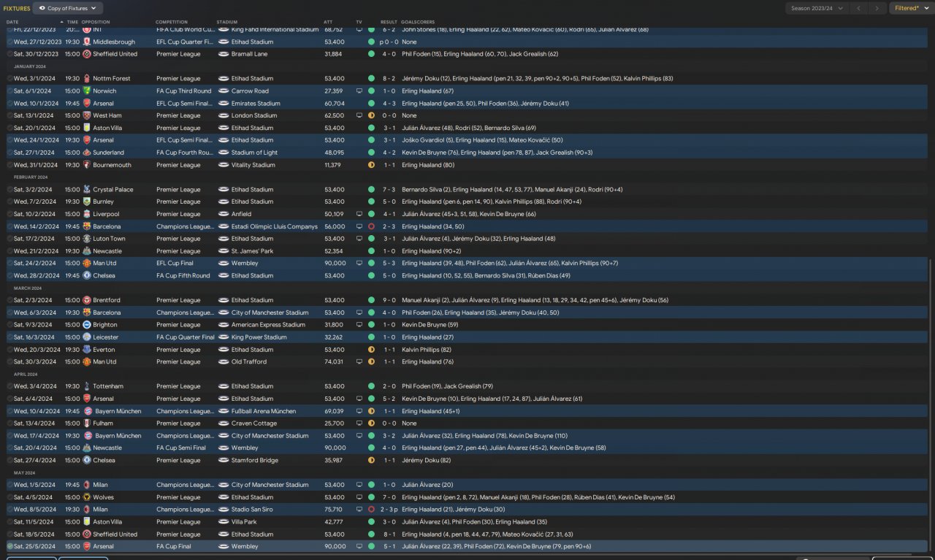This screenshot has height=560, width=935.
Task: Click the 9 - 0 result against Brentford
Action: point(389,300)
